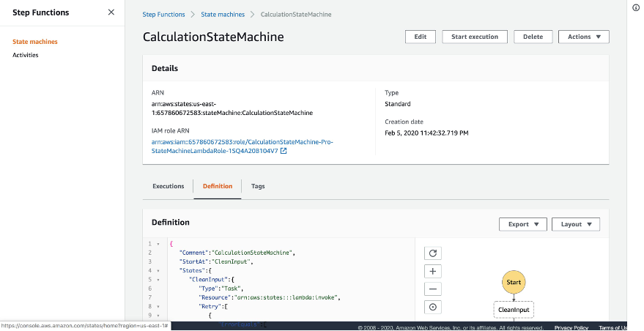The image size is (644, 331).
Task: Open the IAM role ARN link
Action: point(243,146)
